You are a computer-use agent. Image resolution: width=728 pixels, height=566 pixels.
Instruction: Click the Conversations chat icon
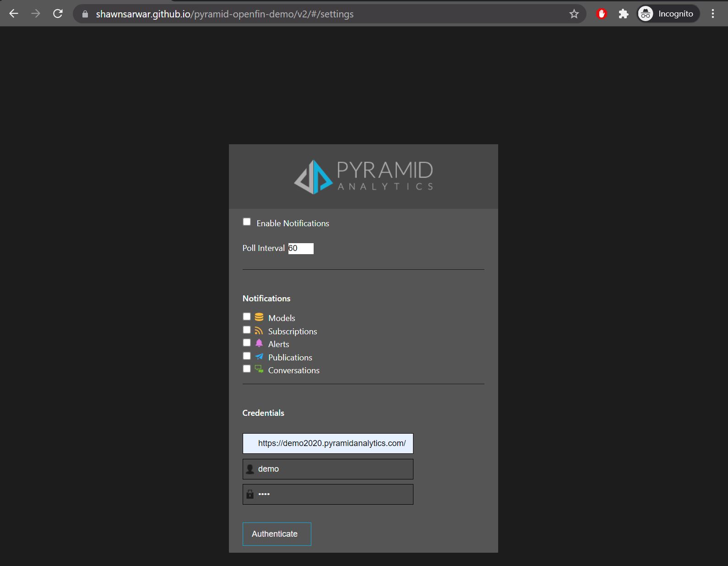[259, 369]
